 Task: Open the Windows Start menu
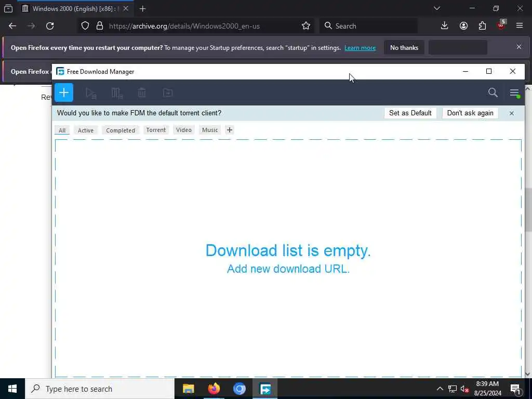12,389
